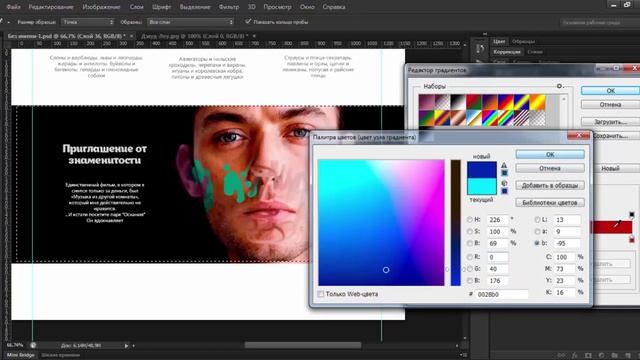
Task: Enable the Только Web-цвета checkbox
Action: (321, 294)
